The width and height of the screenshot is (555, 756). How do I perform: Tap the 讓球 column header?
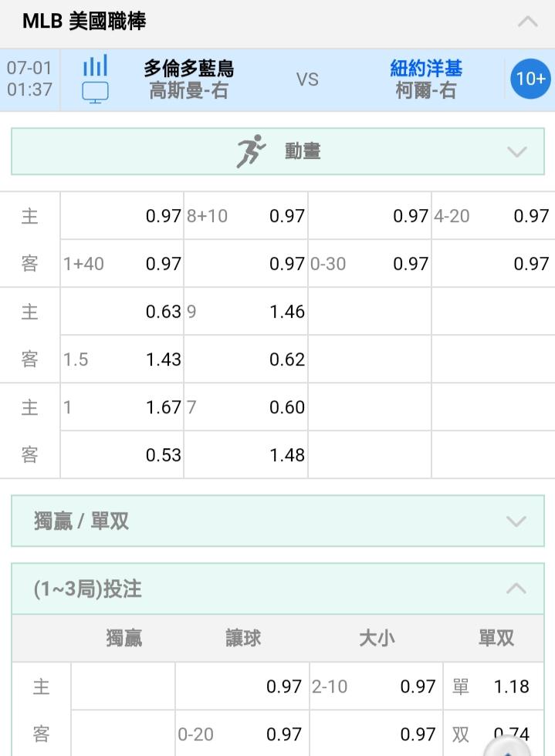(243, 638)
